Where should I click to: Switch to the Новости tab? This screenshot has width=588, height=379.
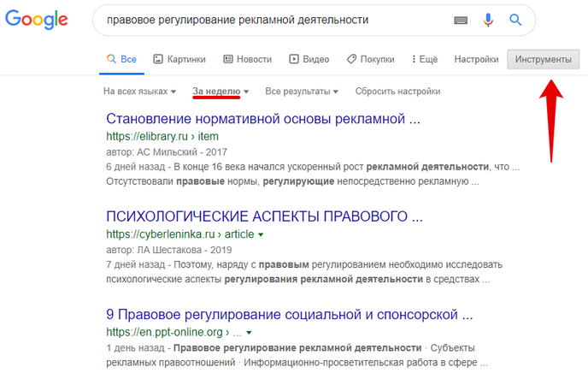(x=247, y=59)
